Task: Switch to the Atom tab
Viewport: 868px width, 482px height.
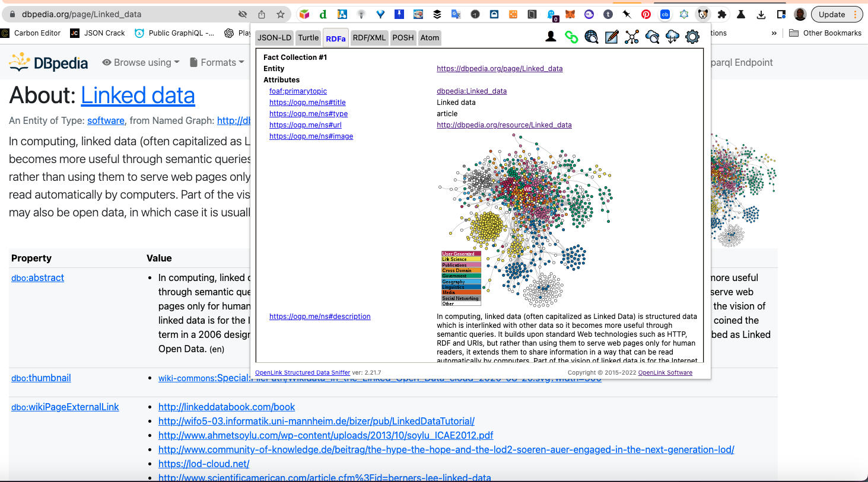Action: (x=430, y=37)
